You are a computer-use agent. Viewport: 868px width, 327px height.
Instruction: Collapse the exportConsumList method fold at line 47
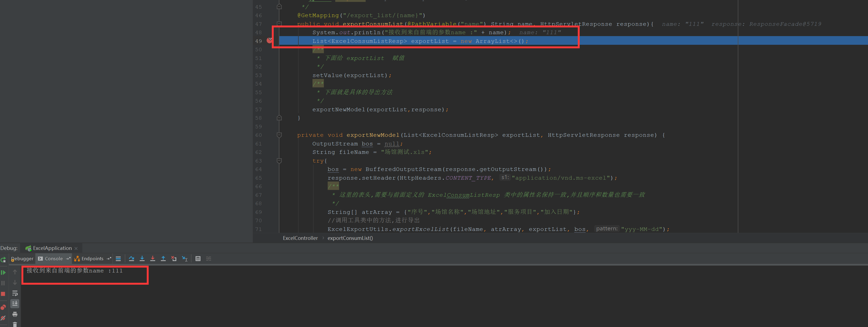[x=279, y=24]
